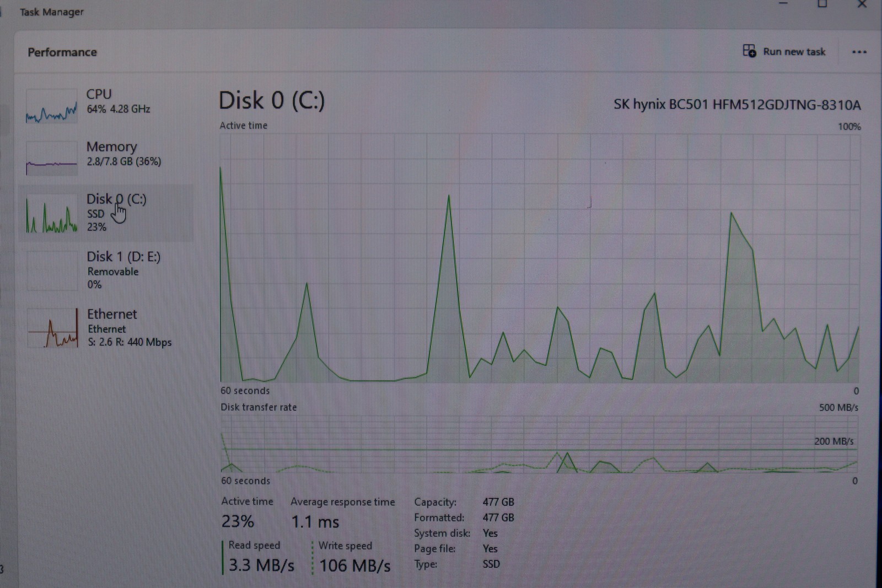Open the three-dots more options menu
Viewport: 882px width, 588px height.
(x=859, y=52)
